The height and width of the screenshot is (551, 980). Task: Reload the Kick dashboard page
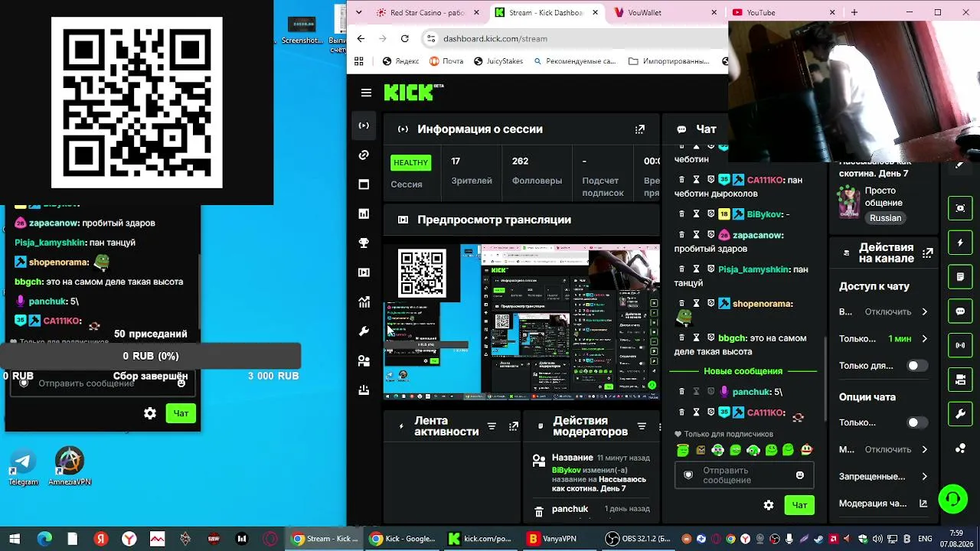(405, 38)
